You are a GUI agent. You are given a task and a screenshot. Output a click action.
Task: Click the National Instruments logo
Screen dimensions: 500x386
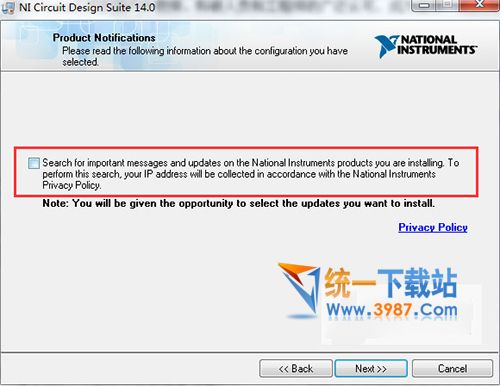tap(426, 46)
